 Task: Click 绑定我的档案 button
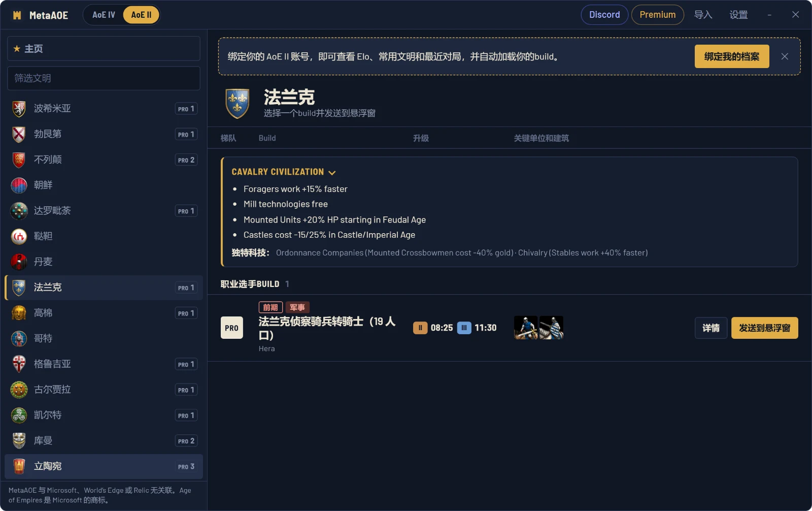732,56
